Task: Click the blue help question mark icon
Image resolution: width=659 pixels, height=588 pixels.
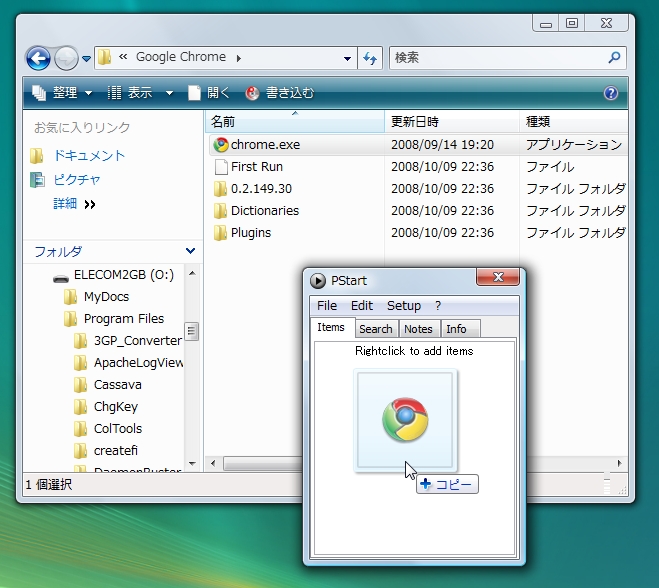Action: (611, 93)
